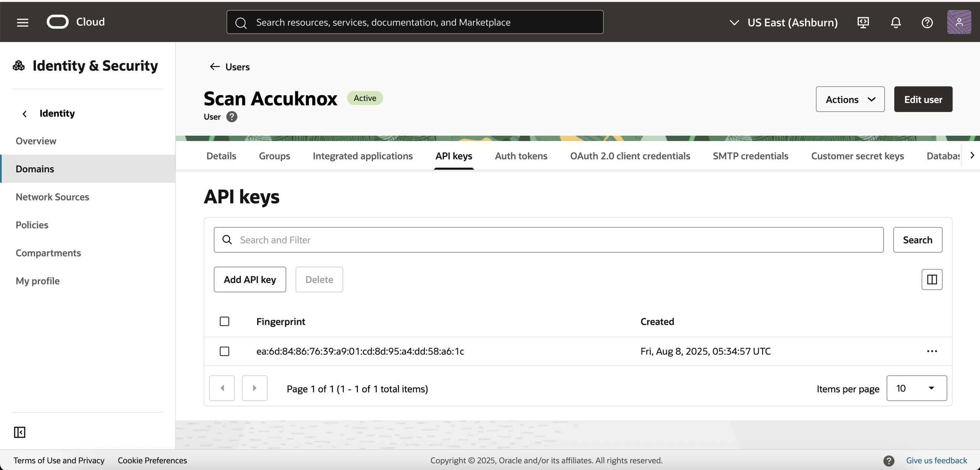
Task: Open the help question mark in header
Action: (927, 22)
